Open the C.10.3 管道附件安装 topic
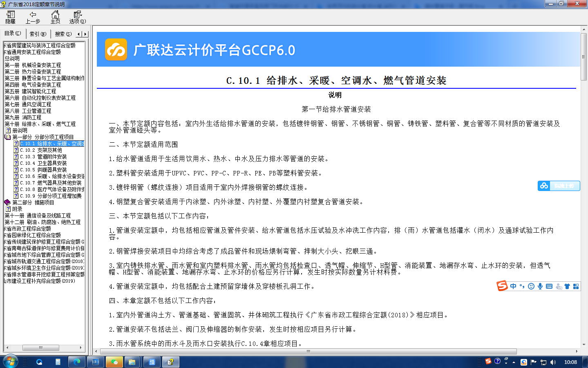The width and height of the screenshot is (588, 368). 43,157
